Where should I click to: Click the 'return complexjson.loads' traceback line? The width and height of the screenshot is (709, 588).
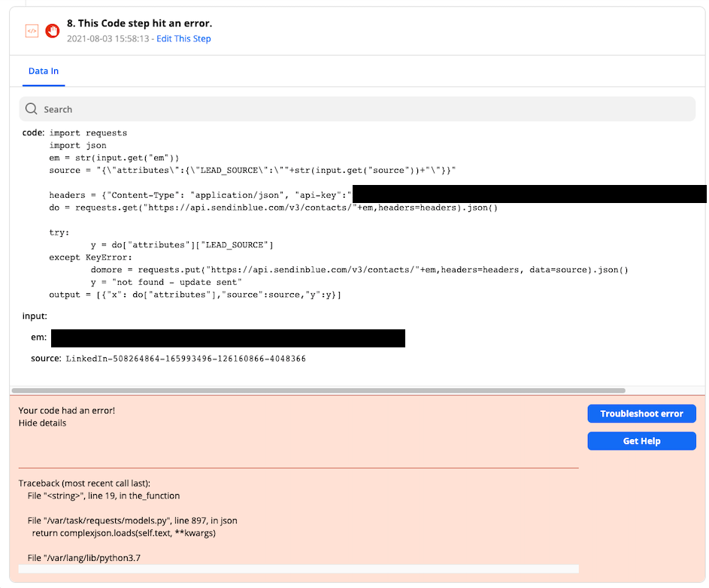(124, 533)
